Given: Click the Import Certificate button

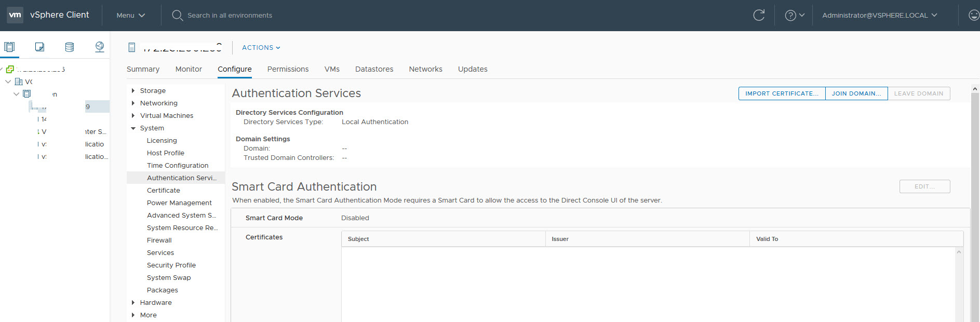Looking at the screenshot, I should pyautogui.click(x=782, y=93).
